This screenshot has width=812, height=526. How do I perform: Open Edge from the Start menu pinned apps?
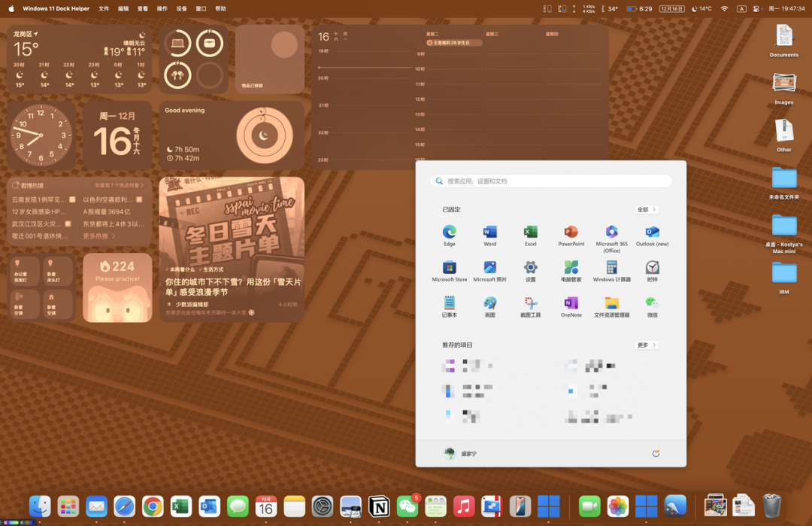[449, 236]
